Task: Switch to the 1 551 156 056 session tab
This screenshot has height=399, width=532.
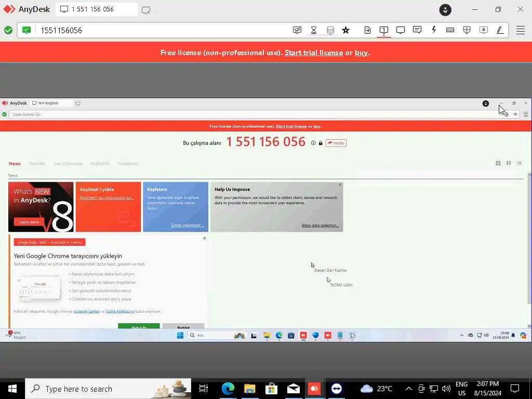Action: 97,9
